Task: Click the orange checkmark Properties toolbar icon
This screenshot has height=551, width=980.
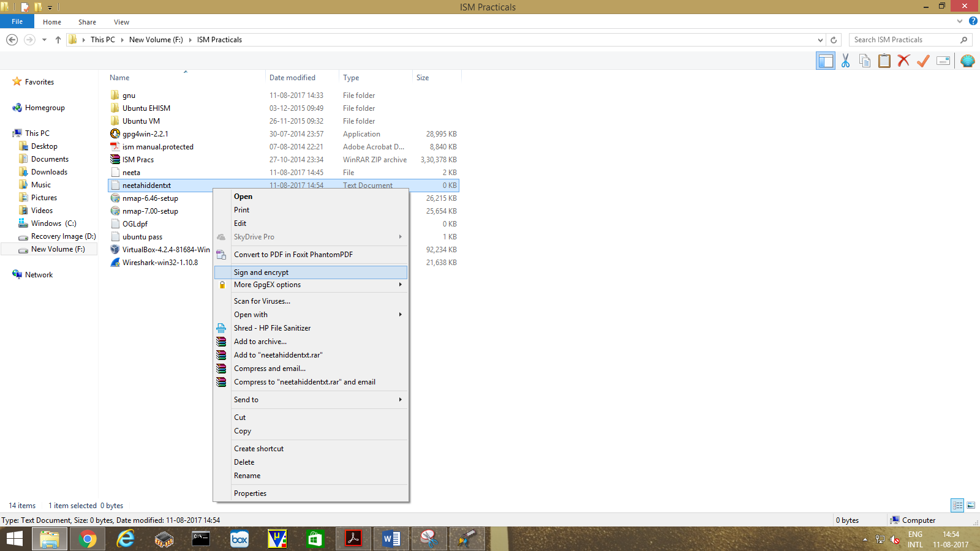Action: (x=923, y=61)
